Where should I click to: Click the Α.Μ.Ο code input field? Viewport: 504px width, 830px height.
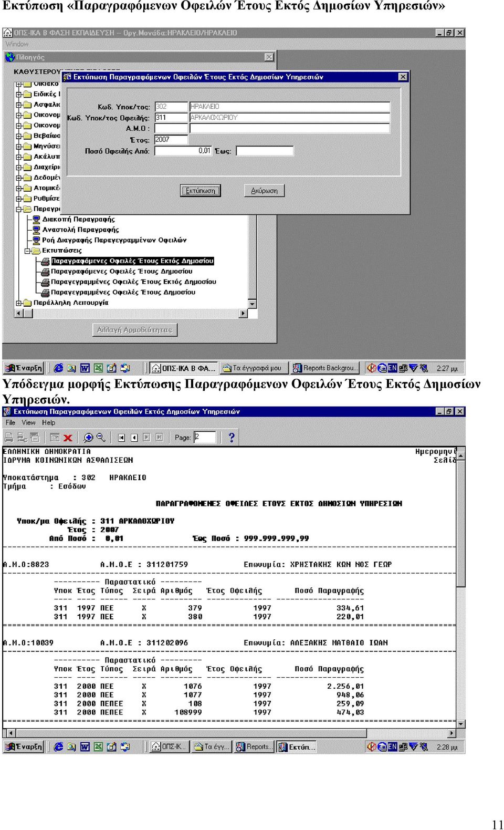coord(171,129)
